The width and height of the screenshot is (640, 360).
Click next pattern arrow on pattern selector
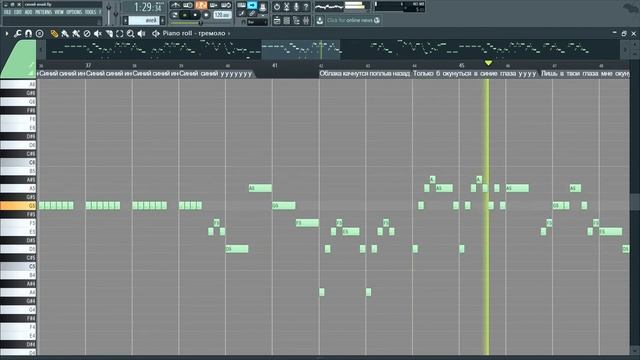pyautogui.click(x=162, y=20)
